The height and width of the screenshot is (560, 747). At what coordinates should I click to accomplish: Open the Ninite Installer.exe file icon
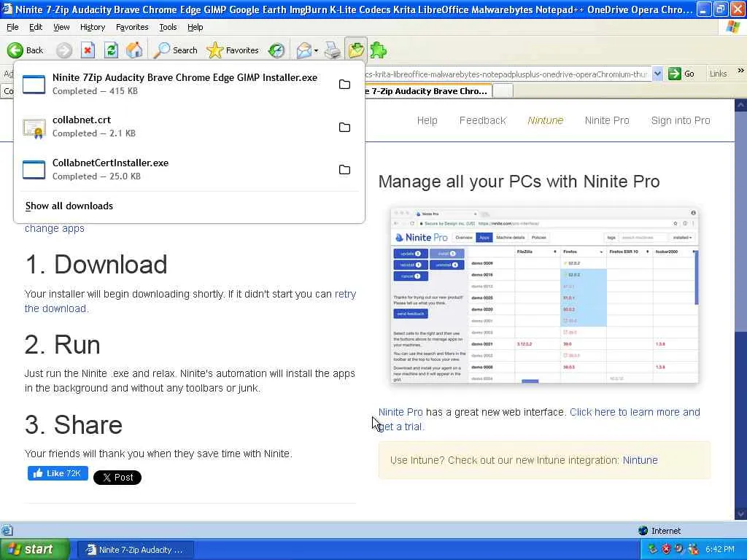pos(34,85)
